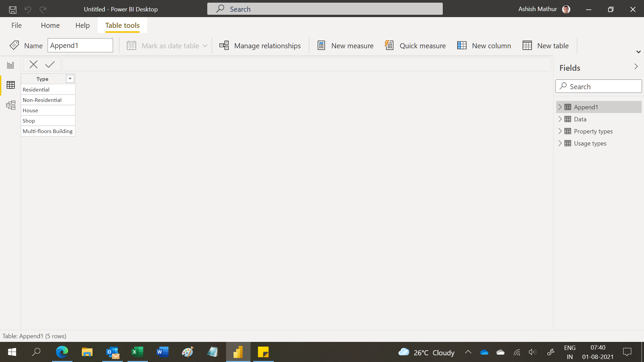
Task: Expand the Property types table
Action: (560, 131)
